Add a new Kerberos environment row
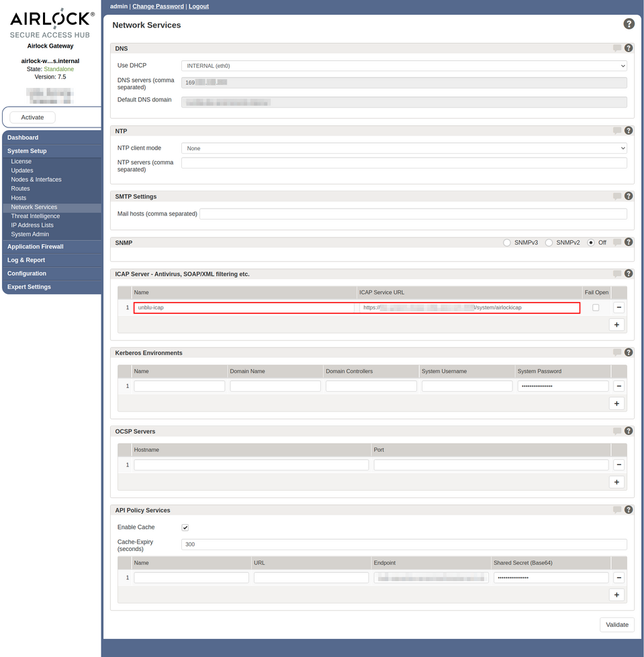The image size is (644, 657). (616, 403)
